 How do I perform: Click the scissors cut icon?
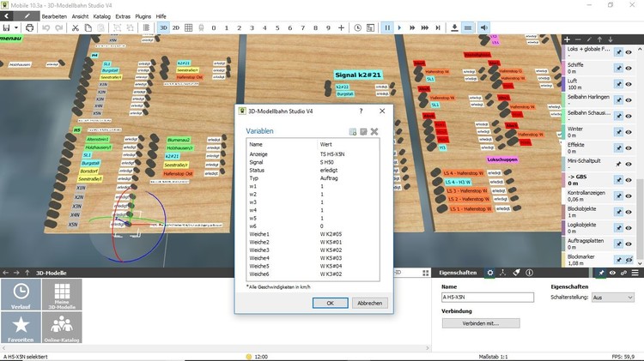pos(76,27)
